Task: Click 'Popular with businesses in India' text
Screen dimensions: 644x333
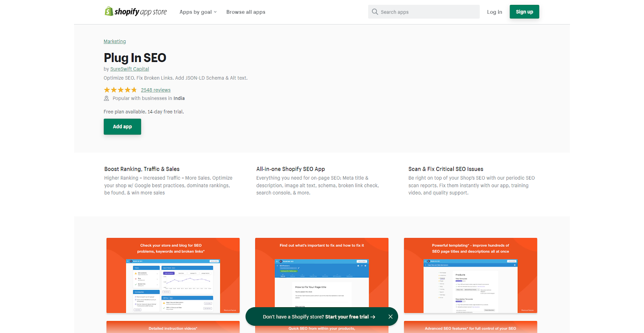Action: pyautogui.click(x=149, y=98)
